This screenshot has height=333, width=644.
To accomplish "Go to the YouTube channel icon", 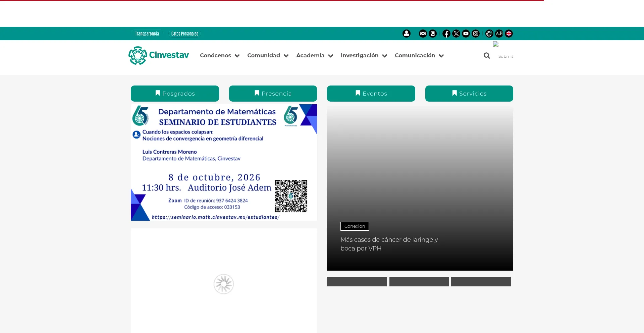I will 466,34.
